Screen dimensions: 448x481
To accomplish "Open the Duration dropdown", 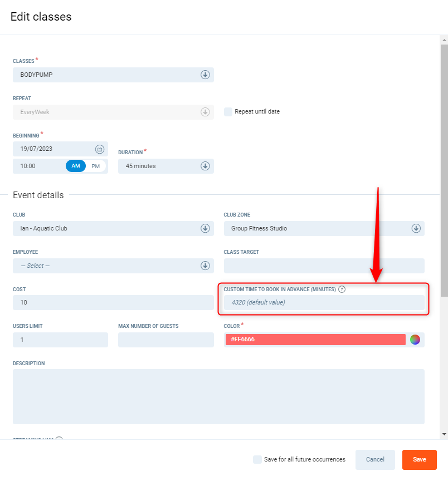I will 165,166.
